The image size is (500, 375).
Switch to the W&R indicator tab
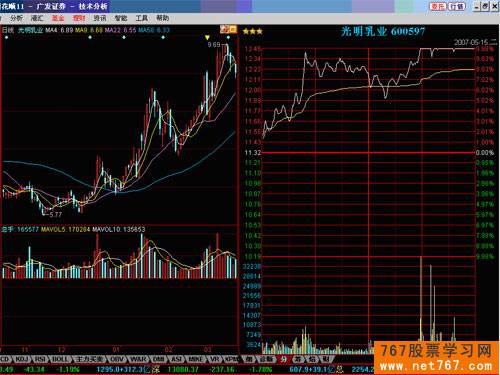(x=138, y=359)
